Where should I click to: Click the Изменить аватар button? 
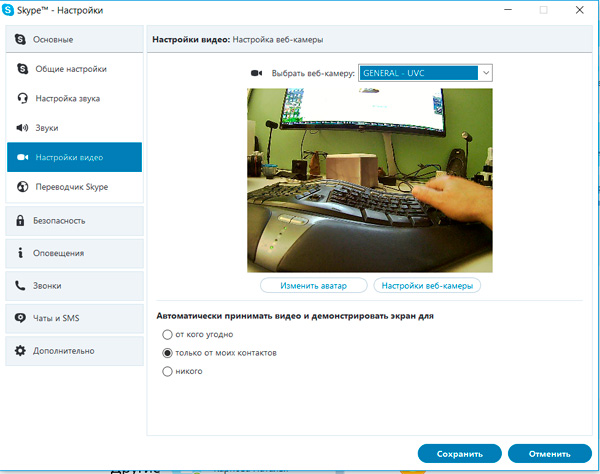313,286
